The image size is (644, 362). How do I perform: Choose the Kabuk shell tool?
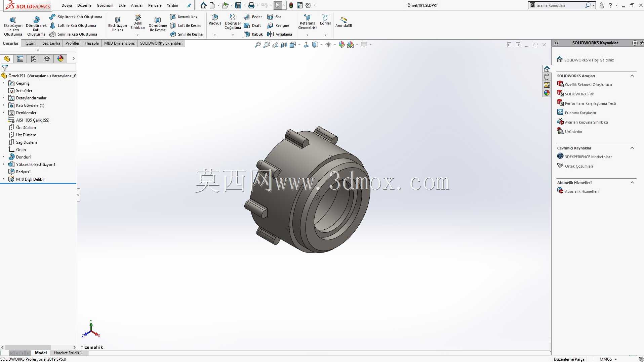(x=253, y=34)
